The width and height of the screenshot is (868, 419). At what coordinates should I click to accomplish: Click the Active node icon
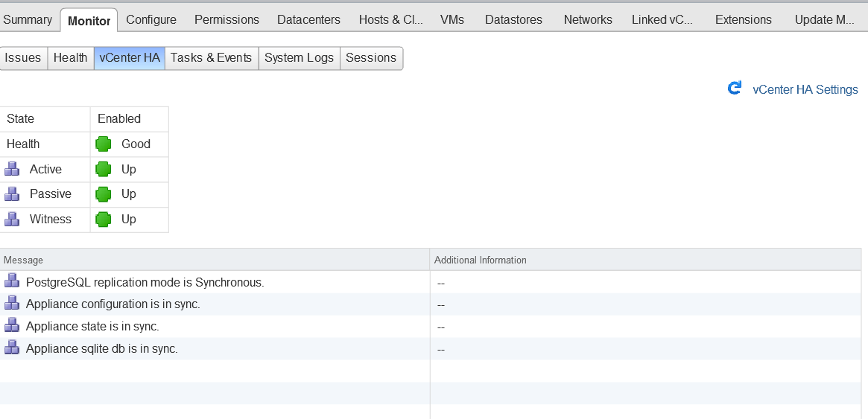(12, 169)
